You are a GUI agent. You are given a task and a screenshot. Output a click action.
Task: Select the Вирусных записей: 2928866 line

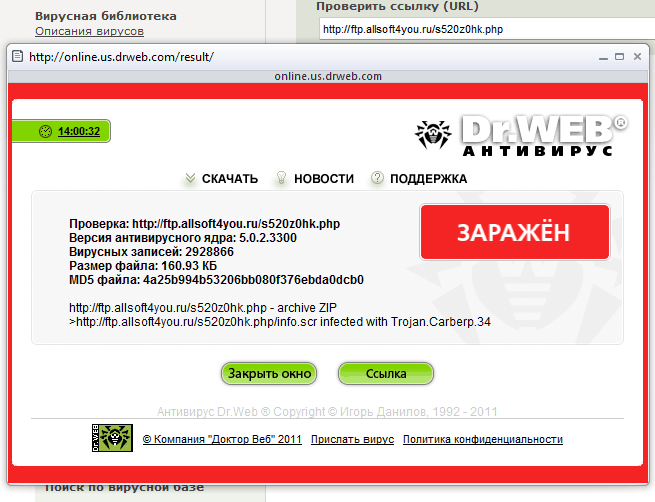(x=151, y=252)
